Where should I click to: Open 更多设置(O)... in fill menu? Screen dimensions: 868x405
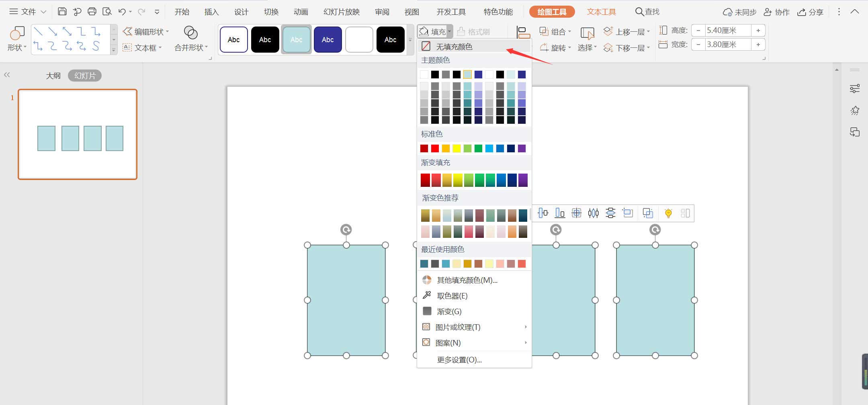474,360
